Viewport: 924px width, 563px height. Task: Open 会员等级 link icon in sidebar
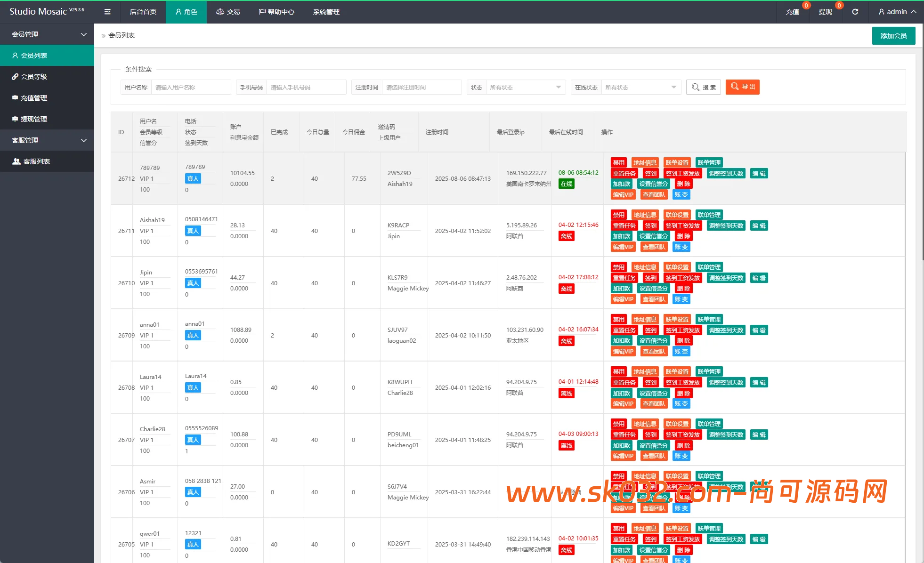coord(15,77)
